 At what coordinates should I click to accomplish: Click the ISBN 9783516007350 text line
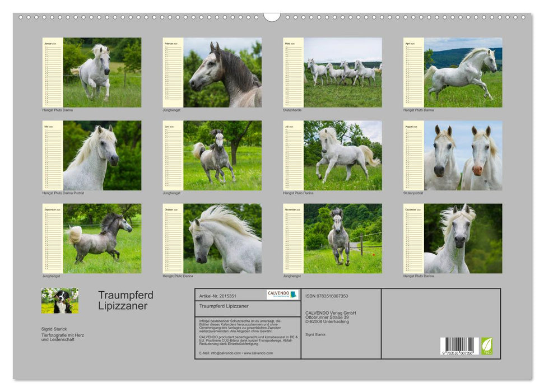coord(327,295)
